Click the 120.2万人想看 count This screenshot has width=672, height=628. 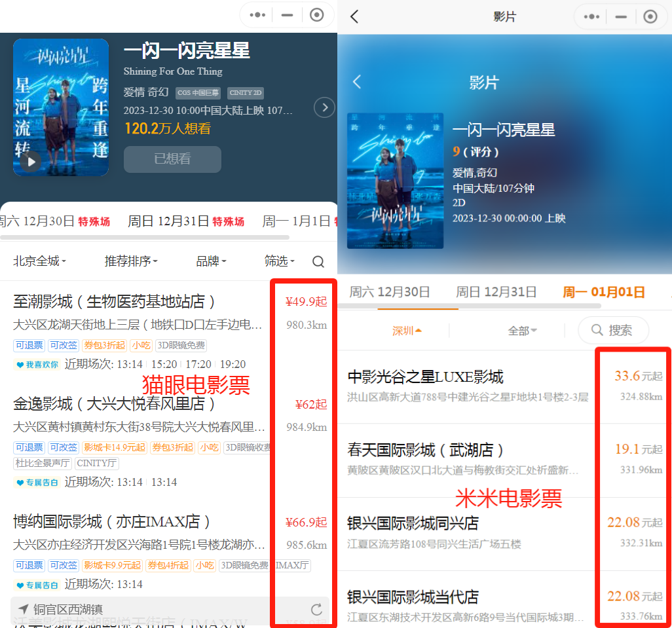(168, 128)
